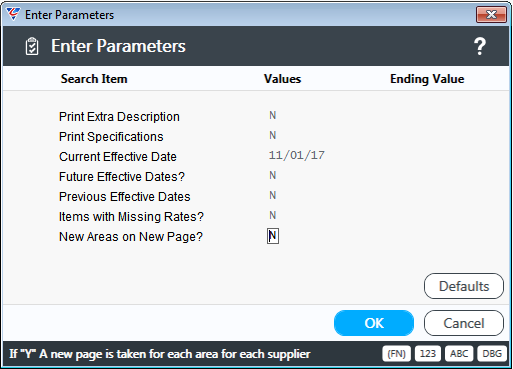The image size is (513, 369).
Task: Select the Print Specifications value field
Action: [x=273, y=136]
